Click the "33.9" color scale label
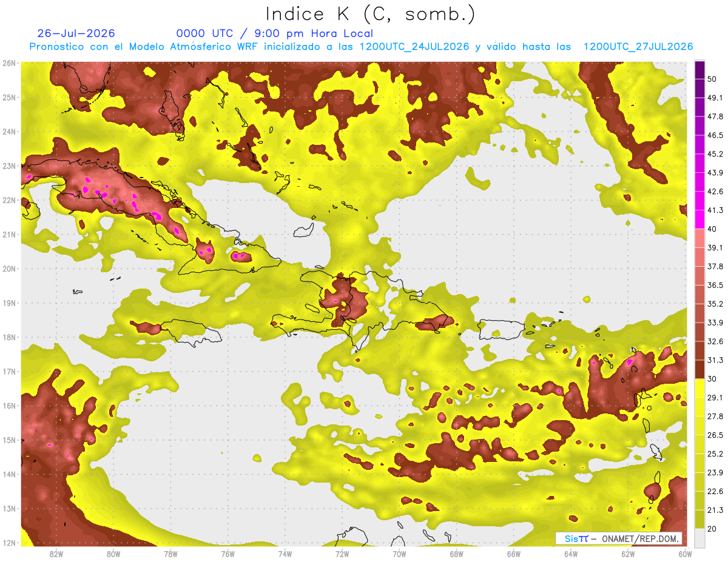 pos(715,323)
